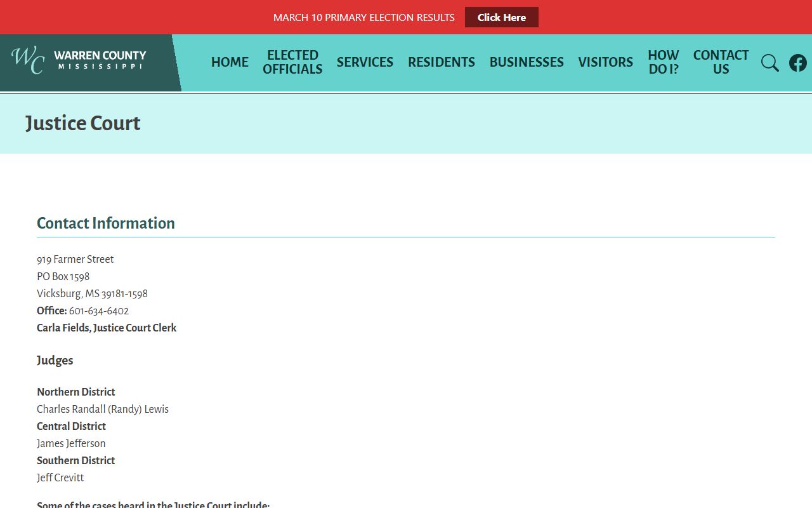Click the Contact Information heading
Screen dimensions: 812x508
[106, 223]
